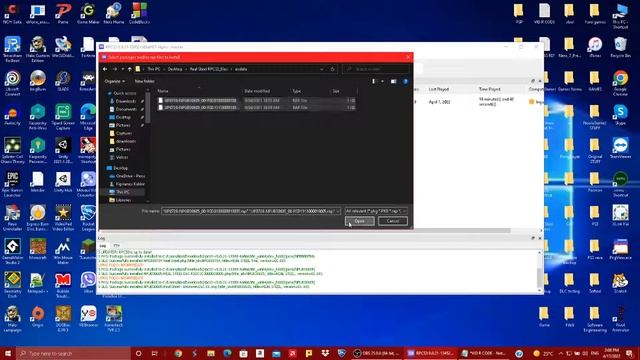Open TeamViewer desktop icon

coord(620,149)
